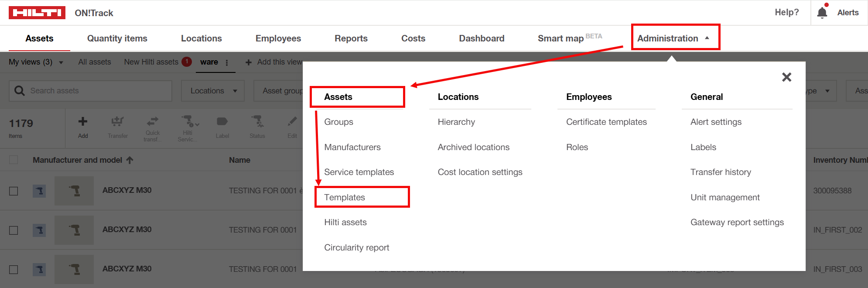
Task: Close the Administration menu with X
Action: tap(786, 77)
